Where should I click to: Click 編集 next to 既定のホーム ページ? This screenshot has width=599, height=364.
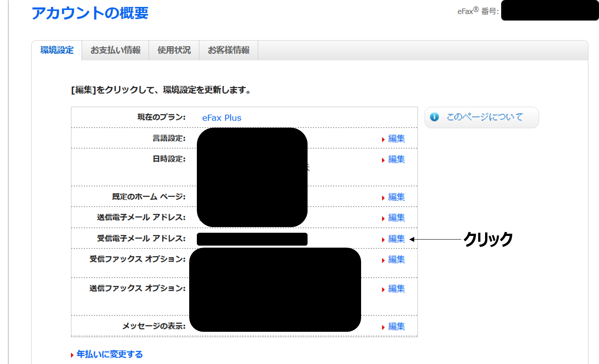click(396, 197)
